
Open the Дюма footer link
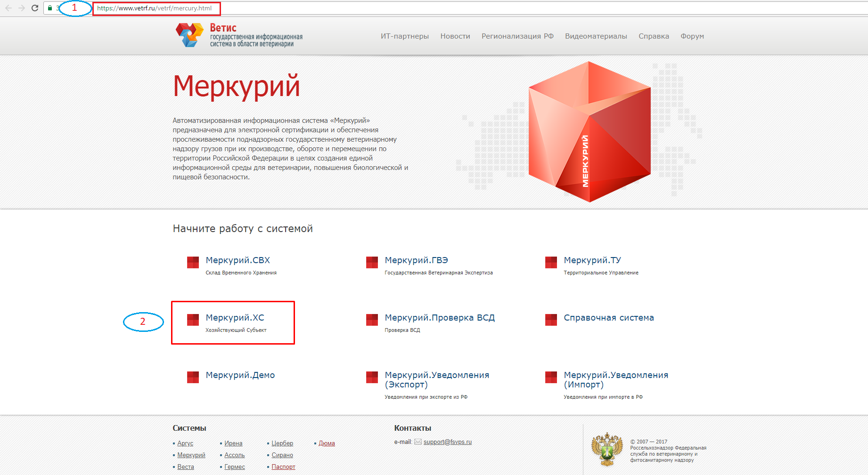327,443
